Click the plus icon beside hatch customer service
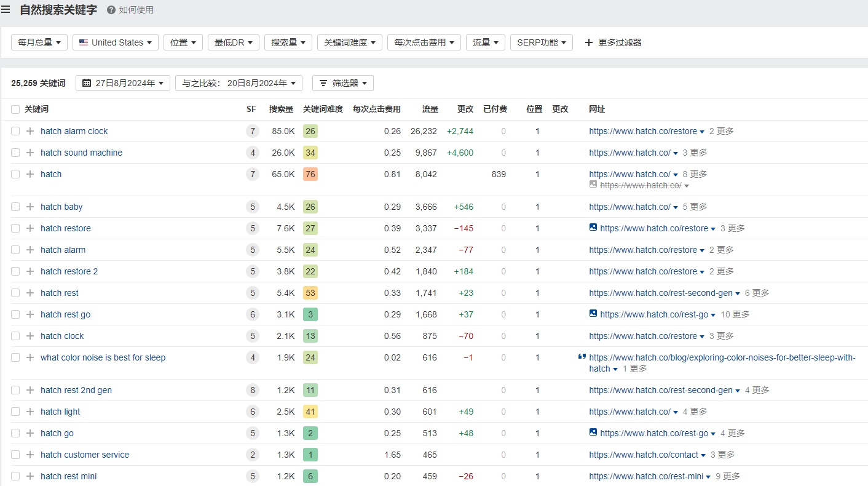 coord(30,455)
